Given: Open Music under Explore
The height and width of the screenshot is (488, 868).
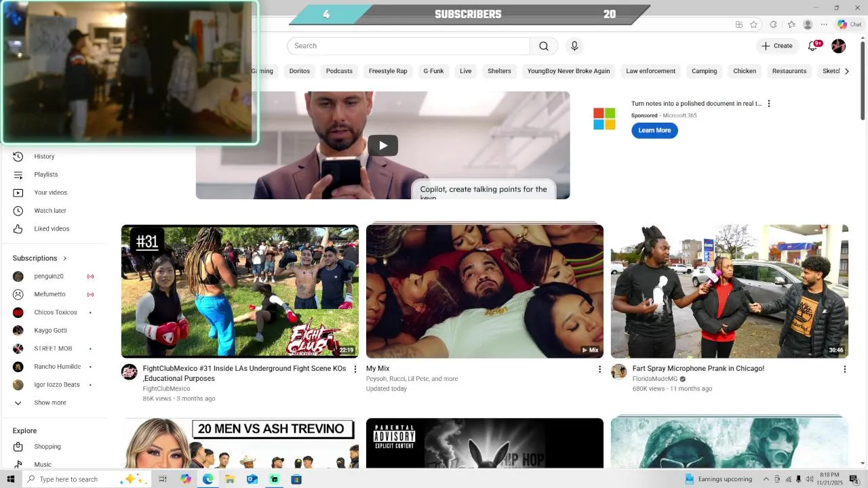Looking at the screenshot, I should 43,464.
